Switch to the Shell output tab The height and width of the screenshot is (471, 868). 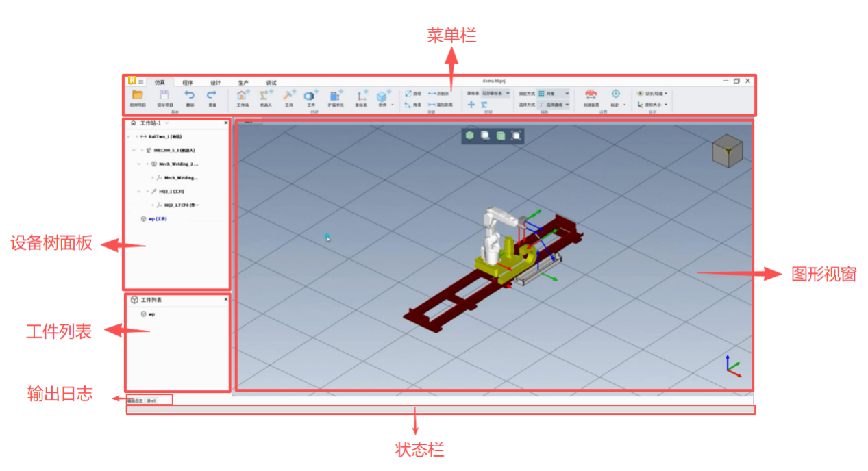click(152, 400)
